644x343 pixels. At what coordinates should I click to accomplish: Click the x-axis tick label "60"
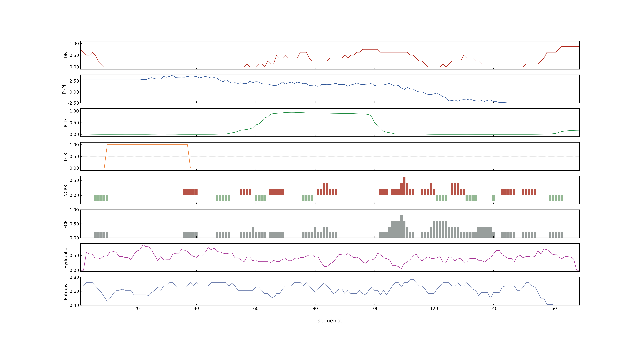(256, 309)
